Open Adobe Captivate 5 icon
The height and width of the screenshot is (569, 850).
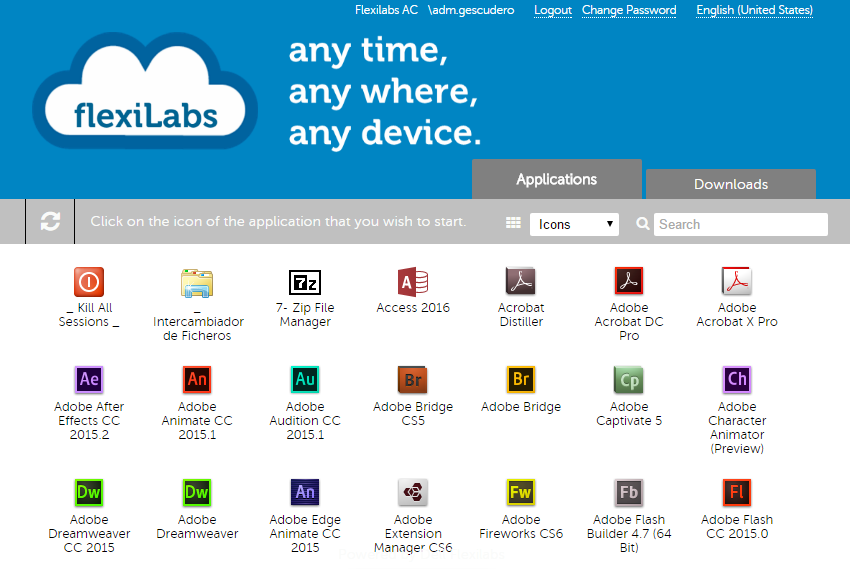[629, 380]
